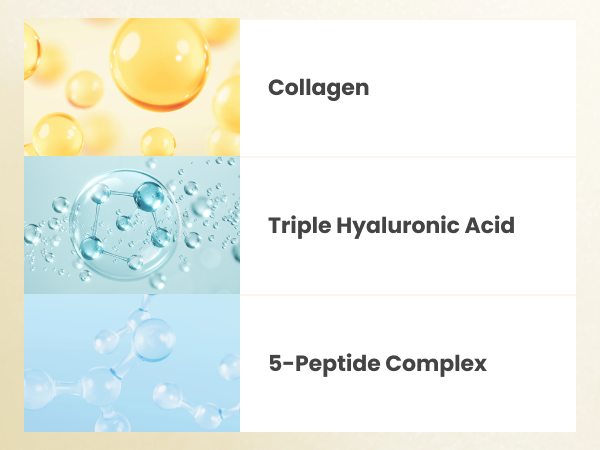This screenshot has height=450, width=600.
Task: Select the Collagen heading text
Action: (x=318, y=88)
